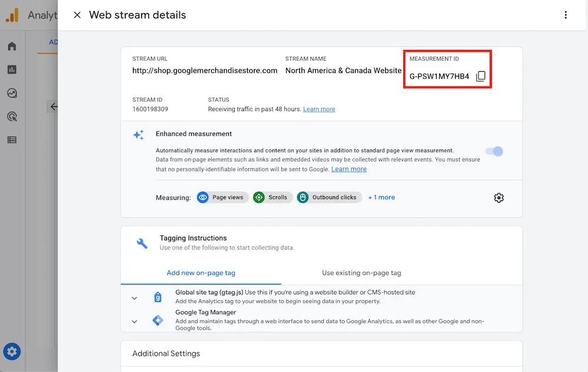The image size is (588, 372).
Task: Expand the Global site tag (gtag.js) row
Action: [135, 298]
